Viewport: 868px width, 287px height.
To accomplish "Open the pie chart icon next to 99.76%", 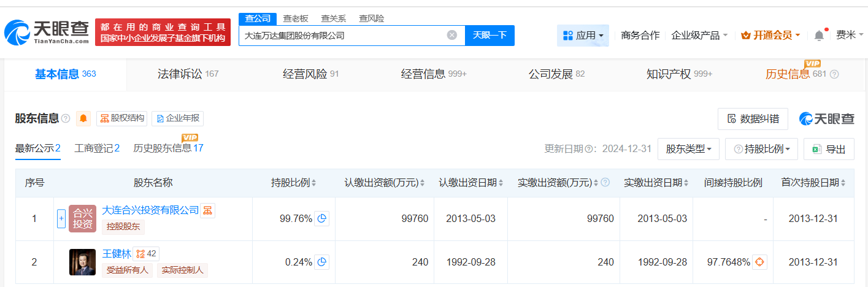I will pyautogui.click(x=322, y=218).
